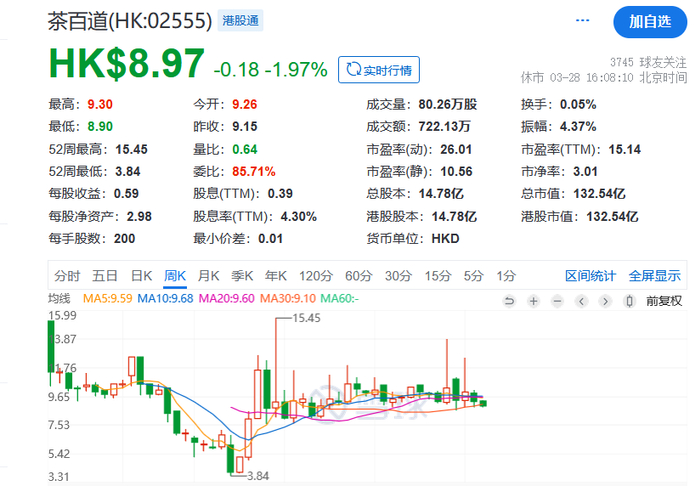Click 总市值 value 132.54亿
This screenshot has width=700, height=486.
[599, 194]
